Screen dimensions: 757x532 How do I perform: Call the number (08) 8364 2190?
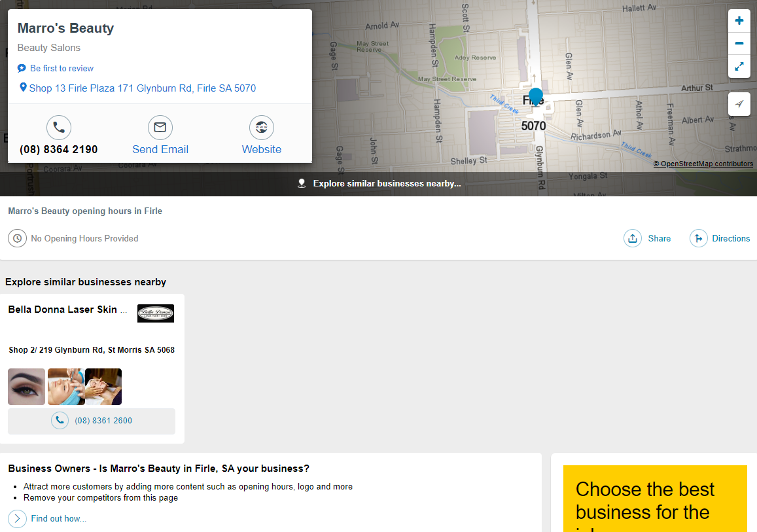[58, 149]
